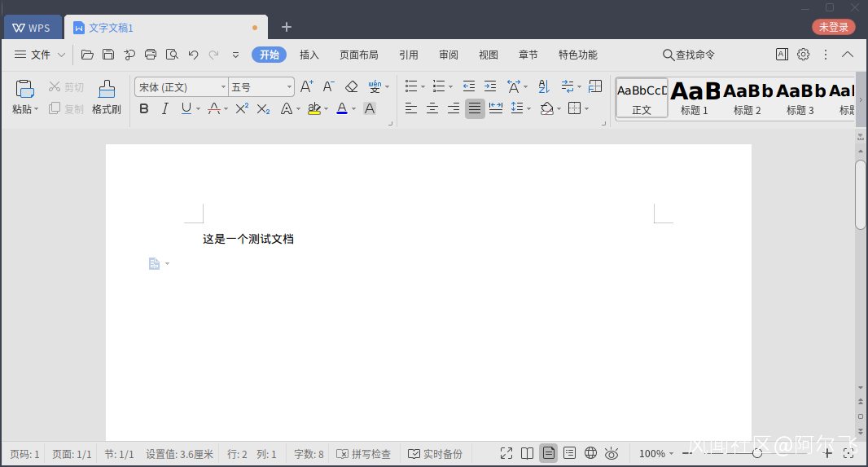This screenshot has width=868, height=467.
Task: Switch to the 插入 ribbon tab
Action: tap(309, 55)
